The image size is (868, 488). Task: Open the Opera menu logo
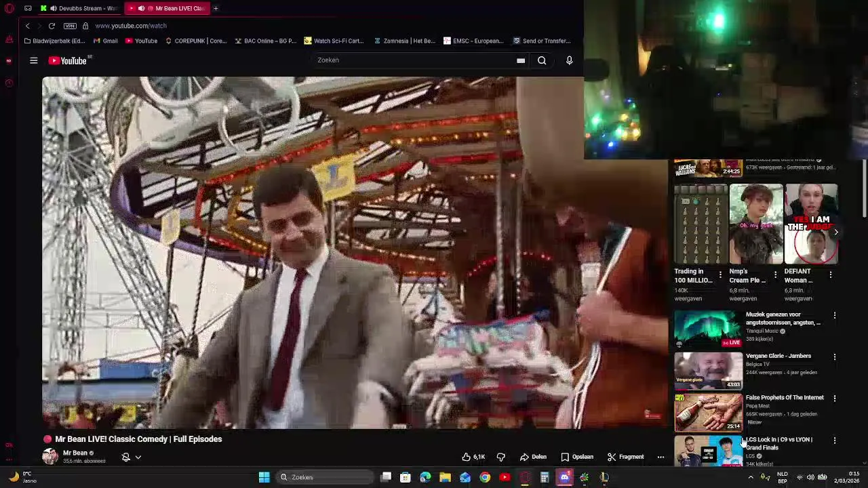(x=9, y=8)
